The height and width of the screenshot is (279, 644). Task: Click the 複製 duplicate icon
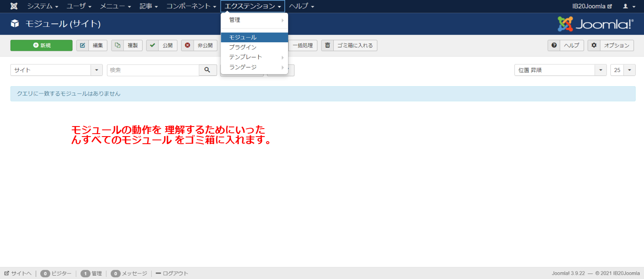click(117, 45)
